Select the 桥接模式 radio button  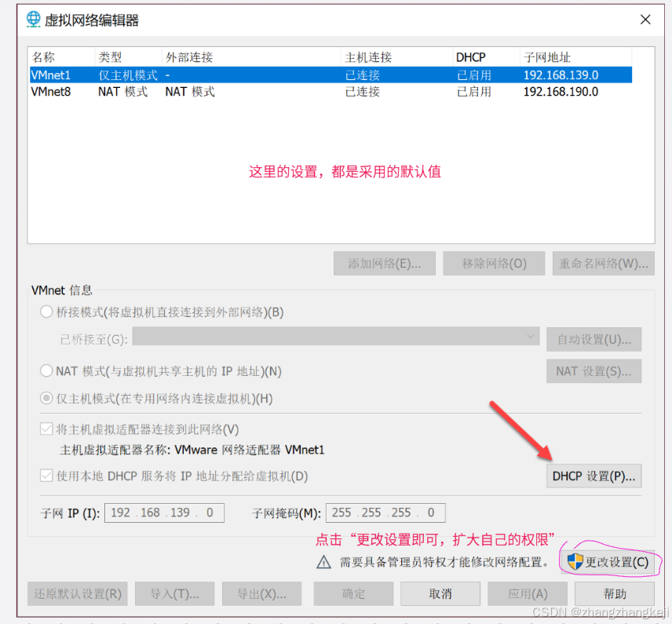coord(46,312)
